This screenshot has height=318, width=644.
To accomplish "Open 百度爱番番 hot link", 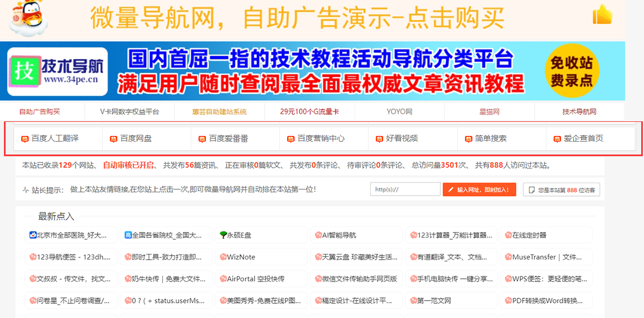I will coord(229,139).
